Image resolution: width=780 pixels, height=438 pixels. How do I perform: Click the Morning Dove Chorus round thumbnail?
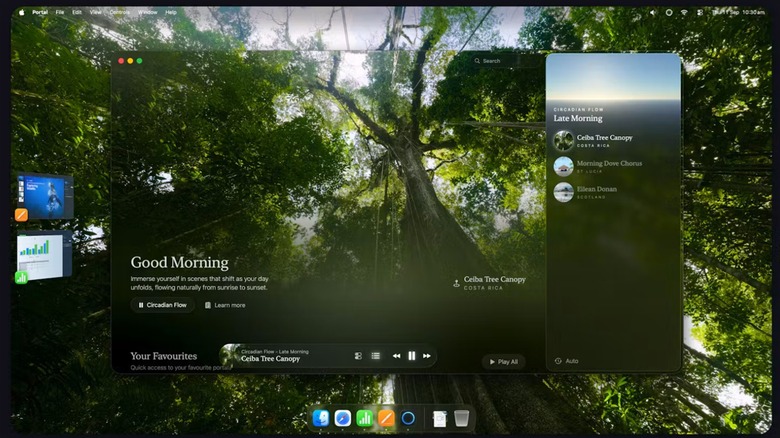point(564,166)
